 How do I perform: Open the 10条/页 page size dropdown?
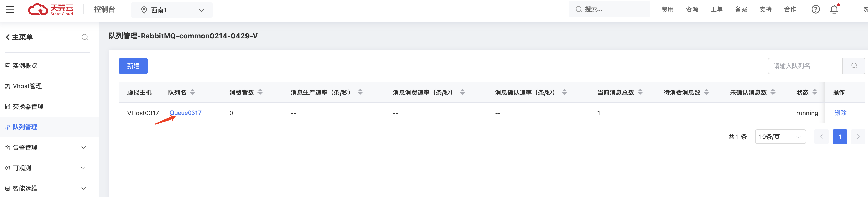tap(780, 137)
